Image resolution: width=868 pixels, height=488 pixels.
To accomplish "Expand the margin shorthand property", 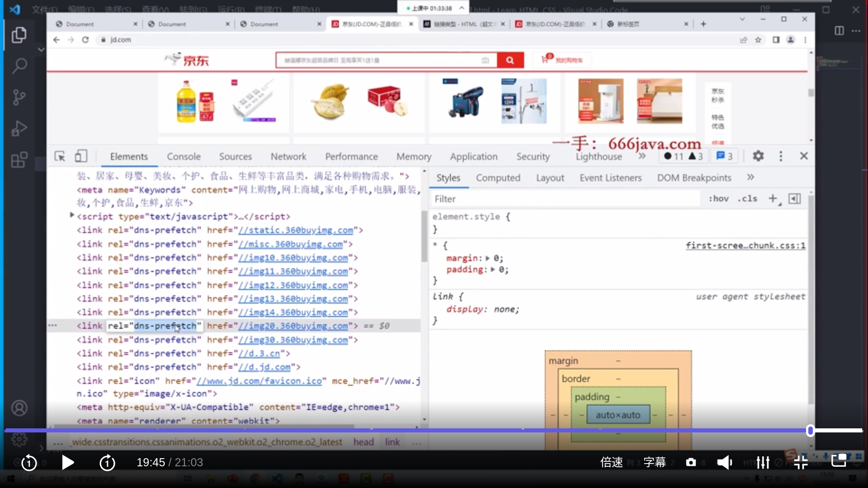I will [488, 258].
